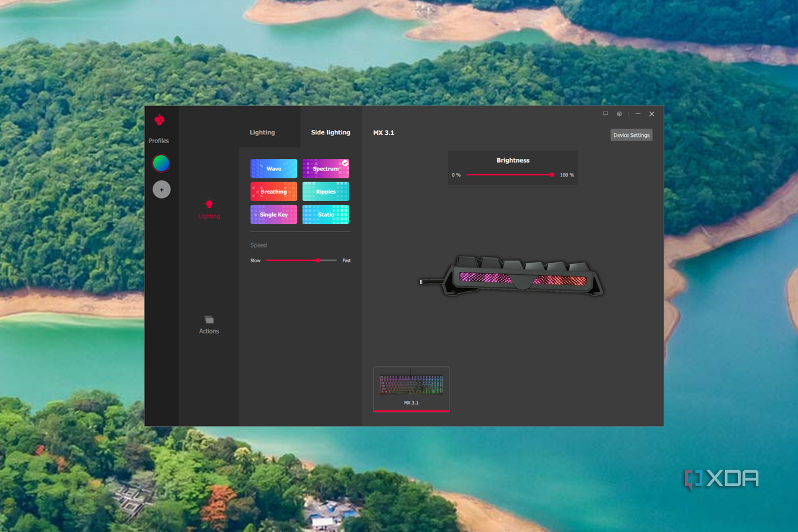Click the "MX 3.1" device title
Screen dimensions: 798x532
click(x=384, y=132)
